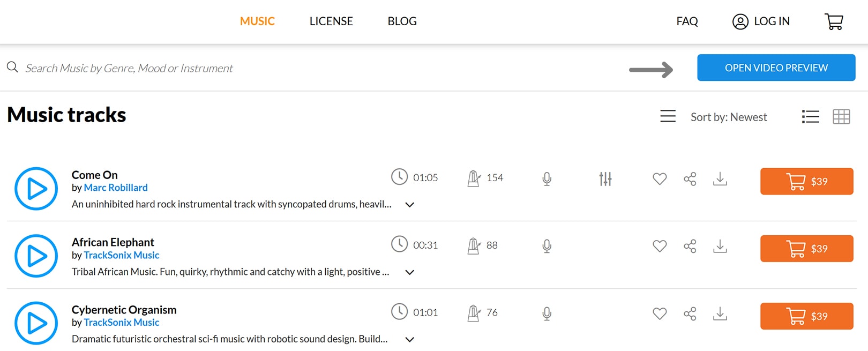The height and width of the screenshot is (351, 868).
Task: Expand the Cybernetic Organism description
Action: point(410,340)
